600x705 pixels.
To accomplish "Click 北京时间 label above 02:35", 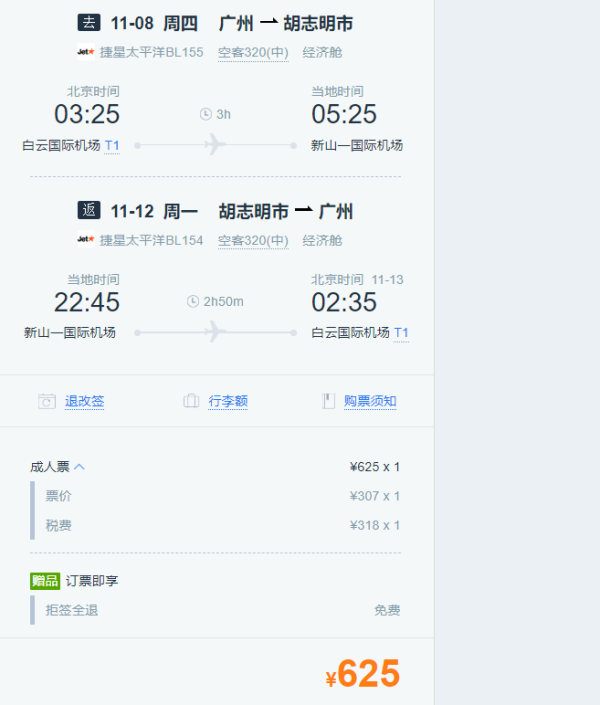I will [337, 279].
